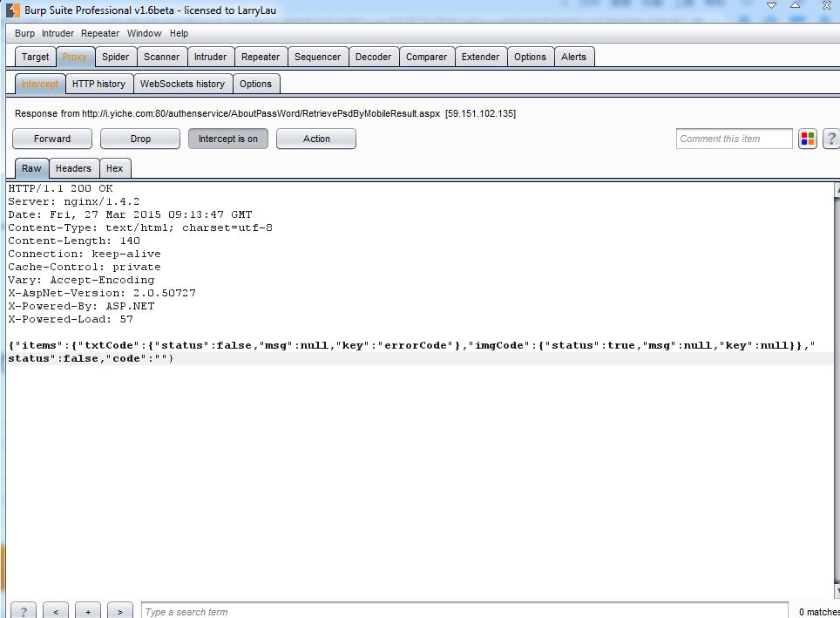Open the Window menu
The image size is (840, 618).
144,33
